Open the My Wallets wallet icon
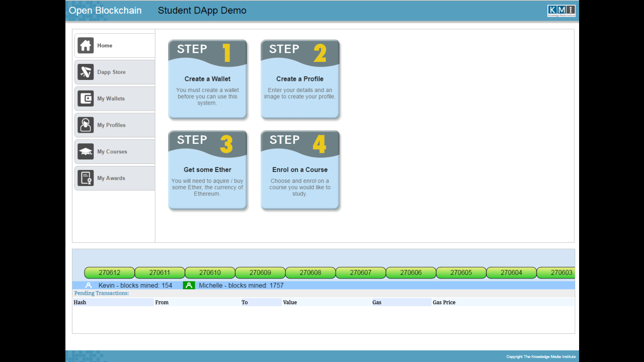 tap(86, 99)
